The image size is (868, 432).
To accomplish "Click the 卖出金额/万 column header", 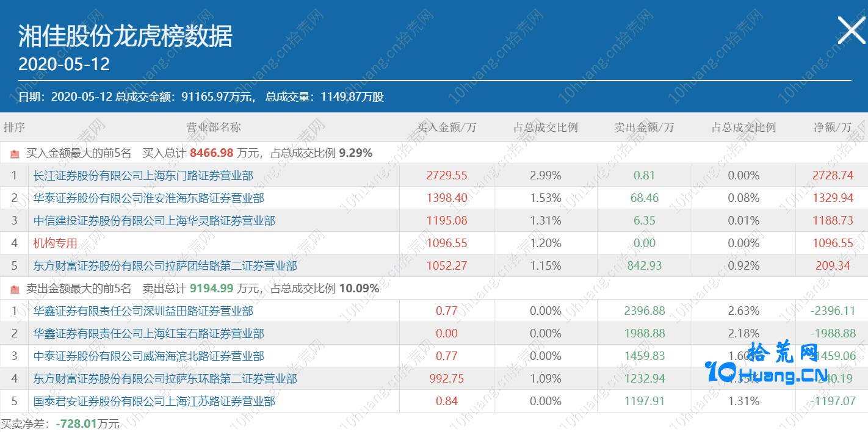I will coord(644,128).
